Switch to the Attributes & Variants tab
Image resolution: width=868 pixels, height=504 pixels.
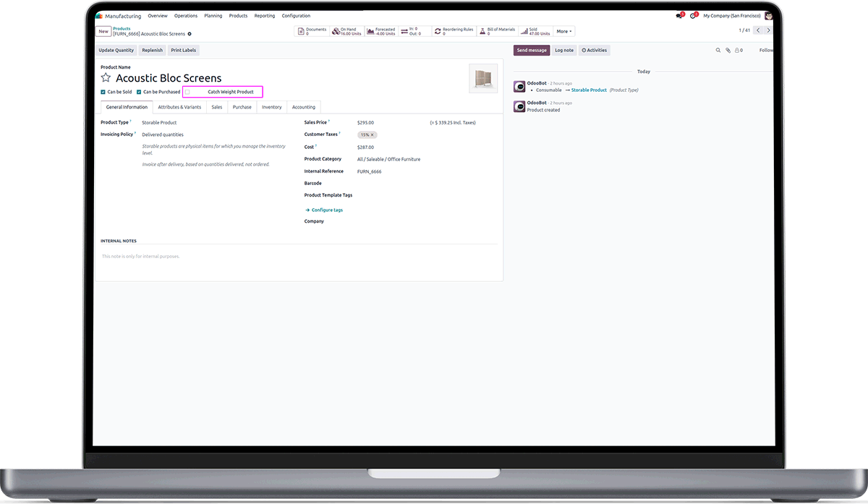tap(179, 107)
